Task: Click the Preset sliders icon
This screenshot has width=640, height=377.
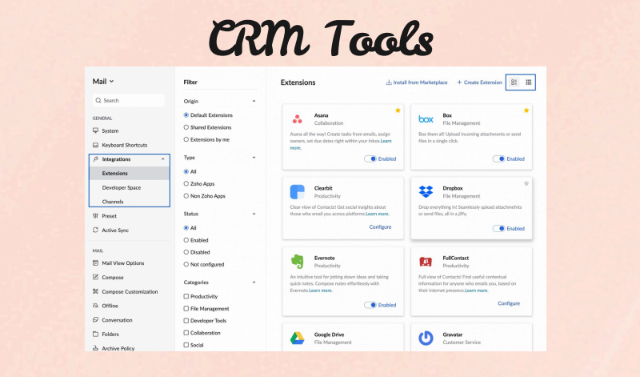Action: (96, 216)
